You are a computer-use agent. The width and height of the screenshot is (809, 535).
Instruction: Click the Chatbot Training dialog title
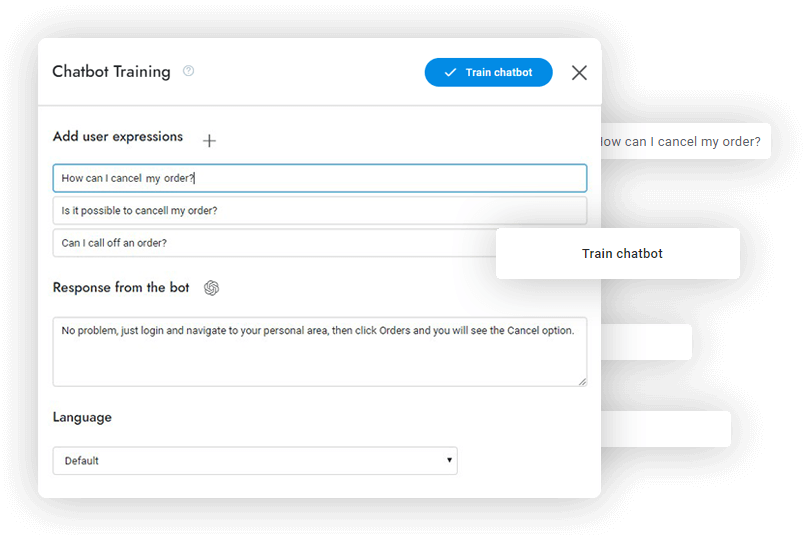pos(111,72)
